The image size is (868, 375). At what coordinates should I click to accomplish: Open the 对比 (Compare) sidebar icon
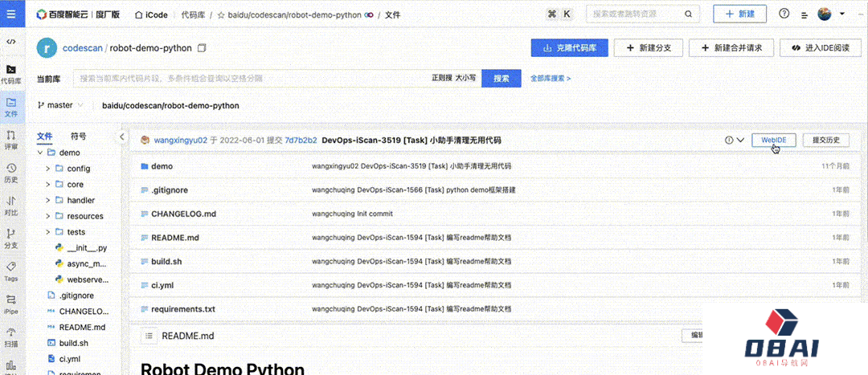(11, 205)
